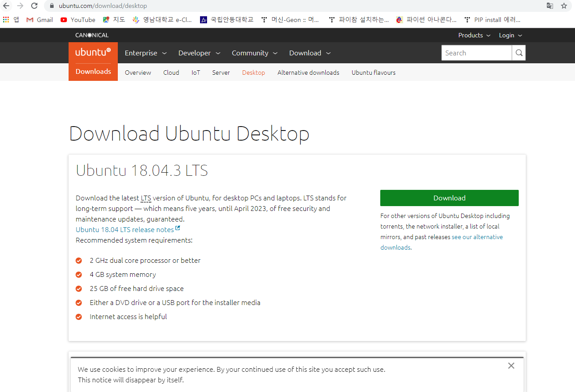Screen dimensions: 575x392
Task: Switch to the IoT tab
Action: point(196,73)
